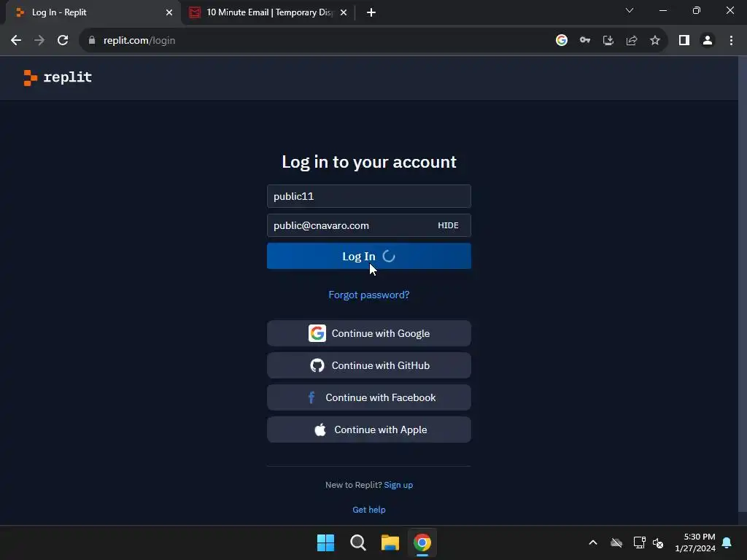Open password manager key icon
This screenshot has width=747, height=560.
(x=585, y=41)
